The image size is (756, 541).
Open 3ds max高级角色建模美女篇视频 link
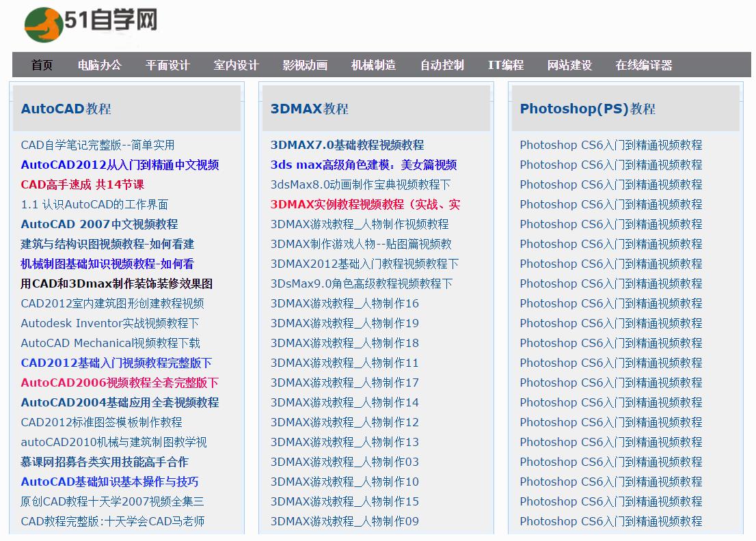[362, 165]
